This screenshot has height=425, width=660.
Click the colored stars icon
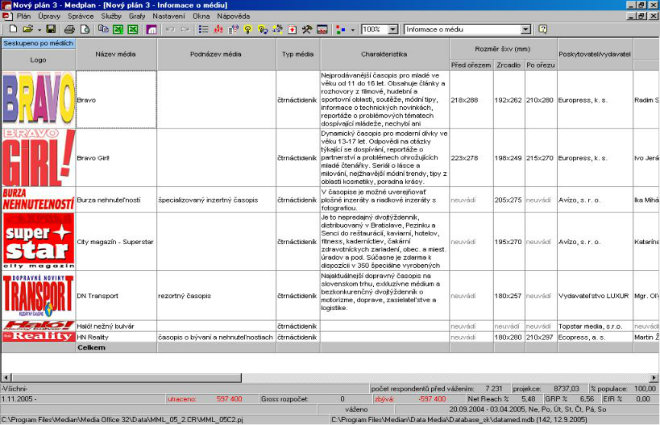277,29
